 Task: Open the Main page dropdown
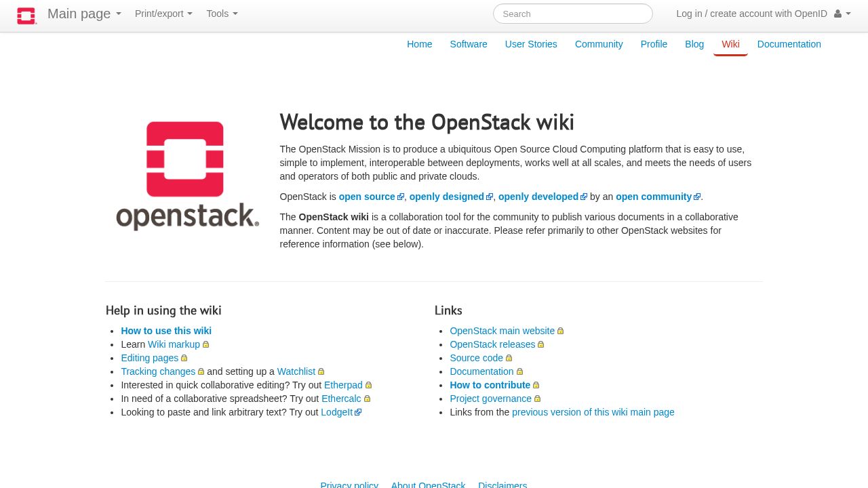click(84, 14)
